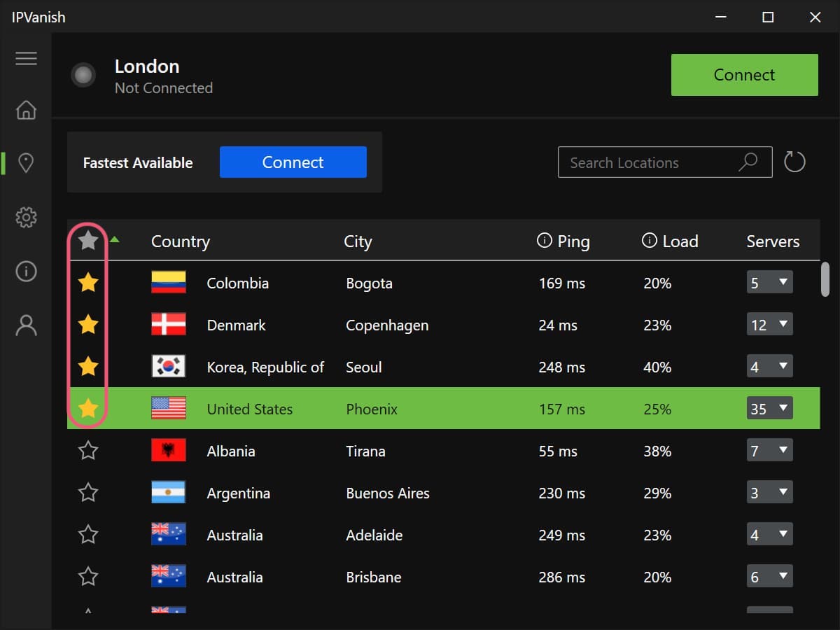Click the 286 ms ping value
Viewport: 840px width, 630px height.
click(x=562, y=577)
